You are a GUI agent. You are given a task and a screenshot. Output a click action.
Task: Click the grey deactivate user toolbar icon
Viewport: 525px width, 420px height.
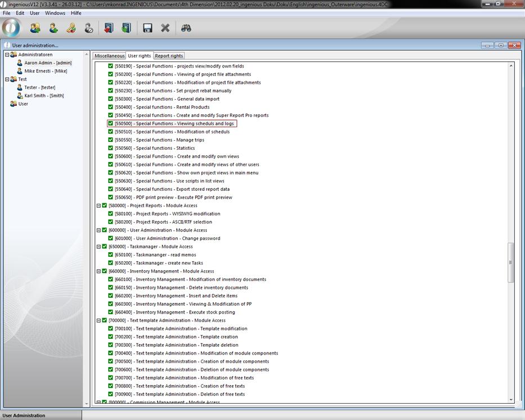(89, 28)
